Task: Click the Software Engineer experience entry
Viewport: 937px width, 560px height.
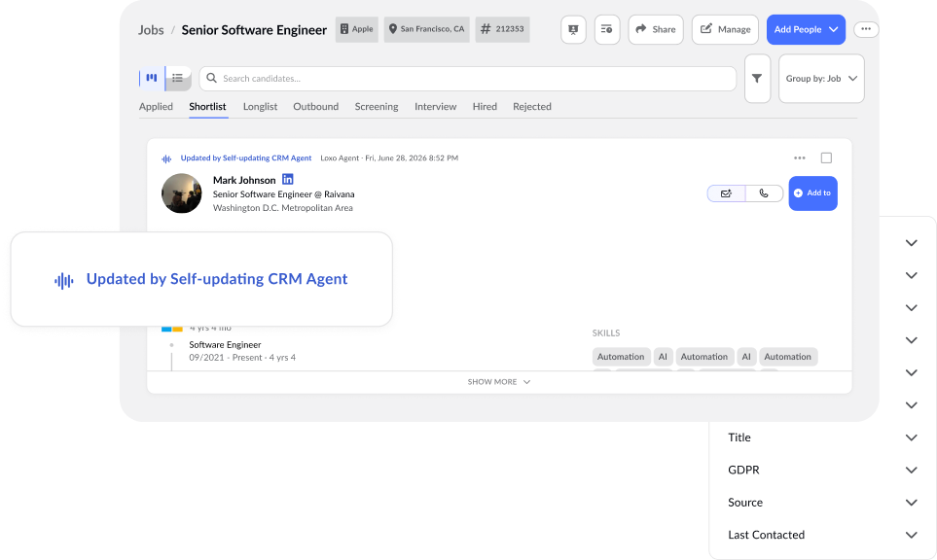Action: tap(225, 345)
